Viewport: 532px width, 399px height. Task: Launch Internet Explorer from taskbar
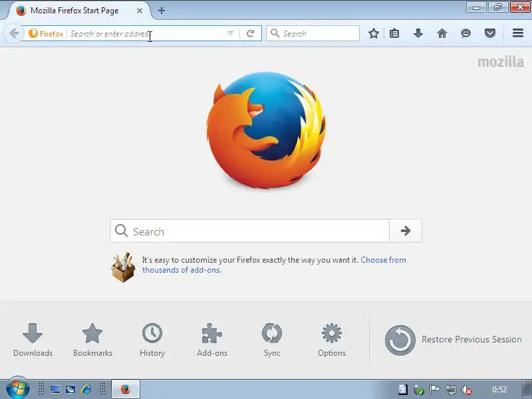(86, 389)
